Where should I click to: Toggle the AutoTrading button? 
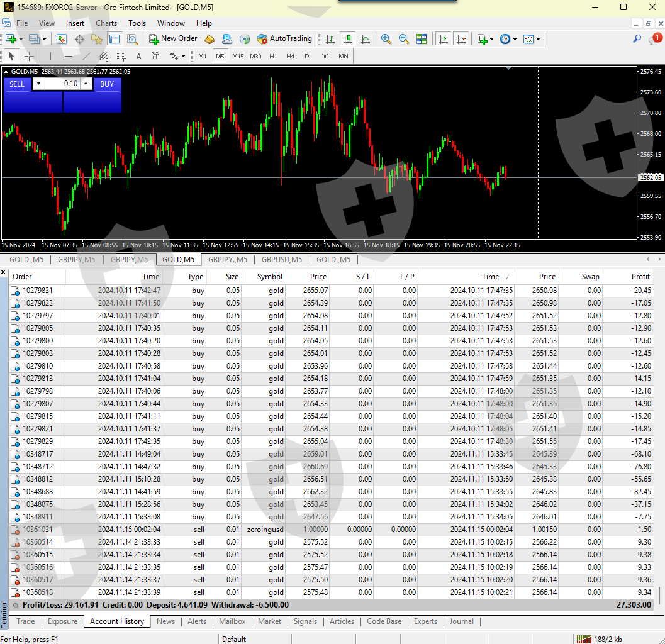click(x=284, y=39)
